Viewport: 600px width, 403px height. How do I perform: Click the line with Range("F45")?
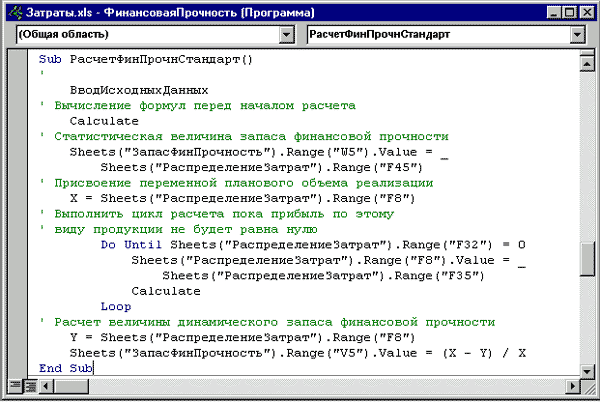262,168
